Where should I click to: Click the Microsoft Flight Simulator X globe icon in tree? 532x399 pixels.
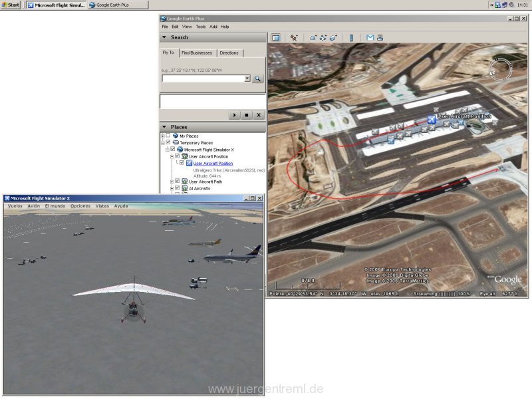180,149
